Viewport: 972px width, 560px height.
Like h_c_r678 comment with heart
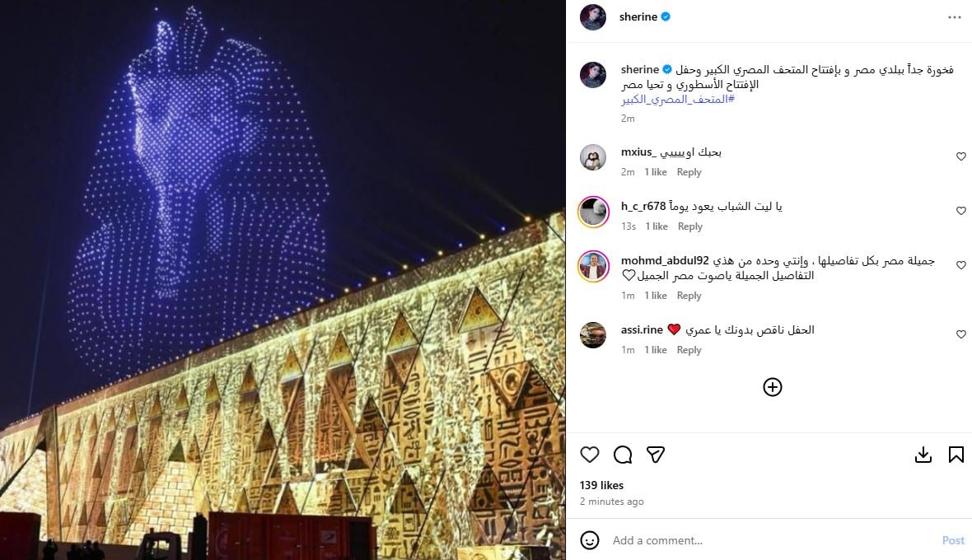960,211
